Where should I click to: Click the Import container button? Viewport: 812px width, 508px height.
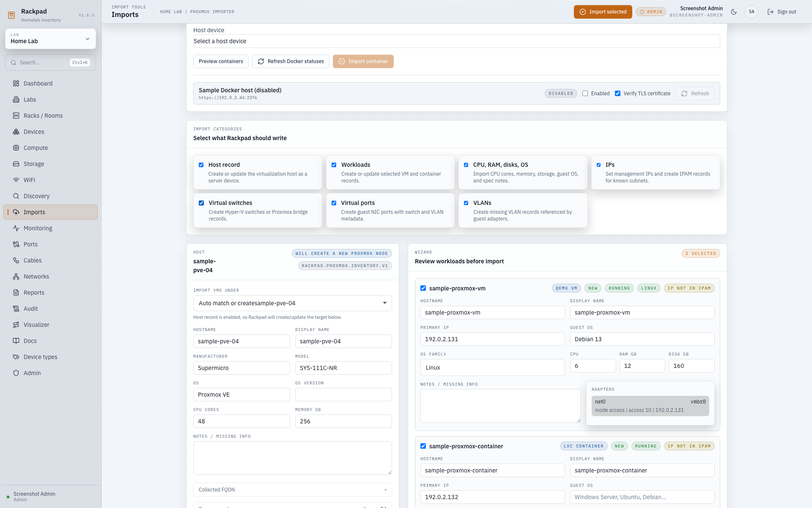click(x=363, y=61)
